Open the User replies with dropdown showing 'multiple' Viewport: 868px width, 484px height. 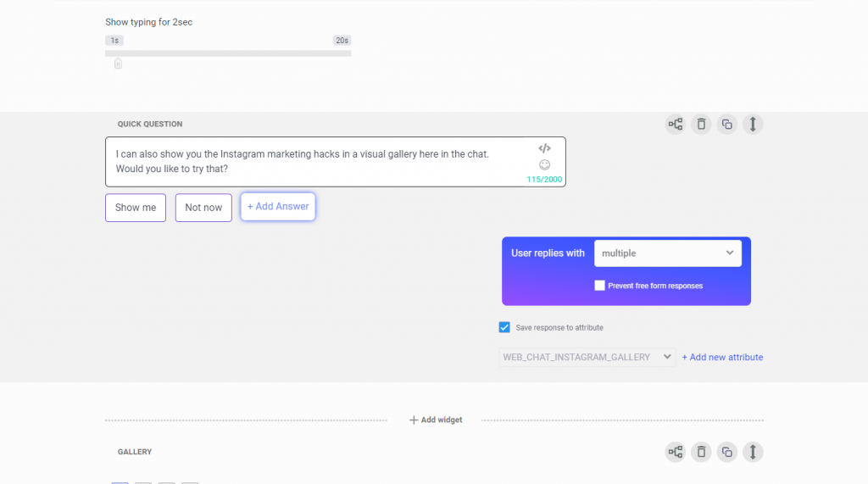click(668, 253)
